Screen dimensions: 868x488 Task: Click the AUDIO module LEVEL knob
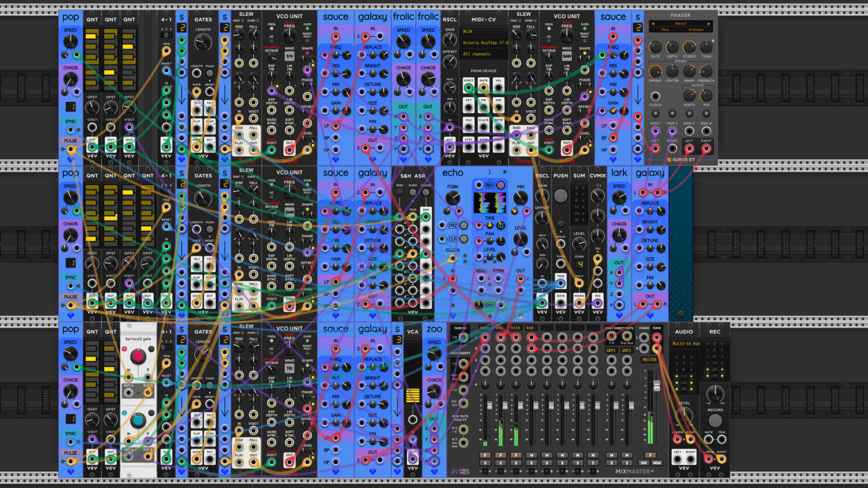coord(684,415)
